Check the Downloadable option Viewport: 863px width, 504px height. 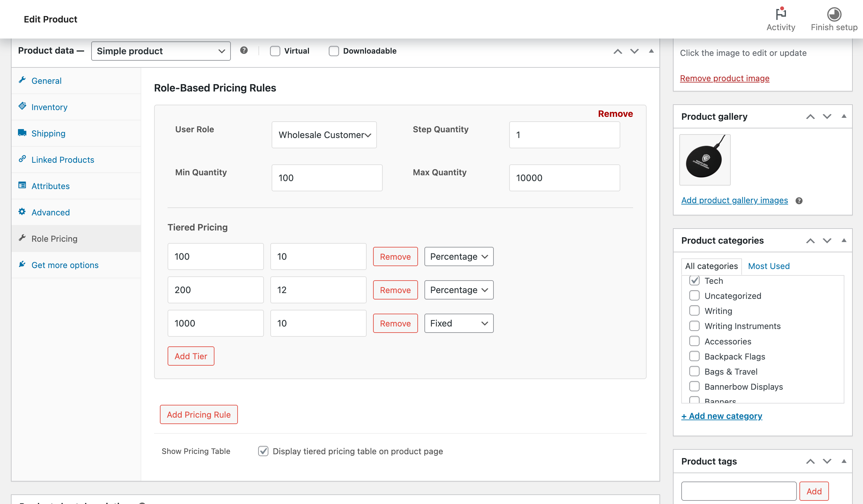click(x=334, y=51)
